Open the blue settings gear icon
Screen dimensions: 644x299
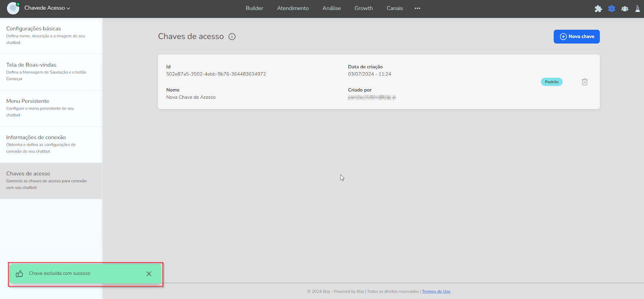coord(611,8)
